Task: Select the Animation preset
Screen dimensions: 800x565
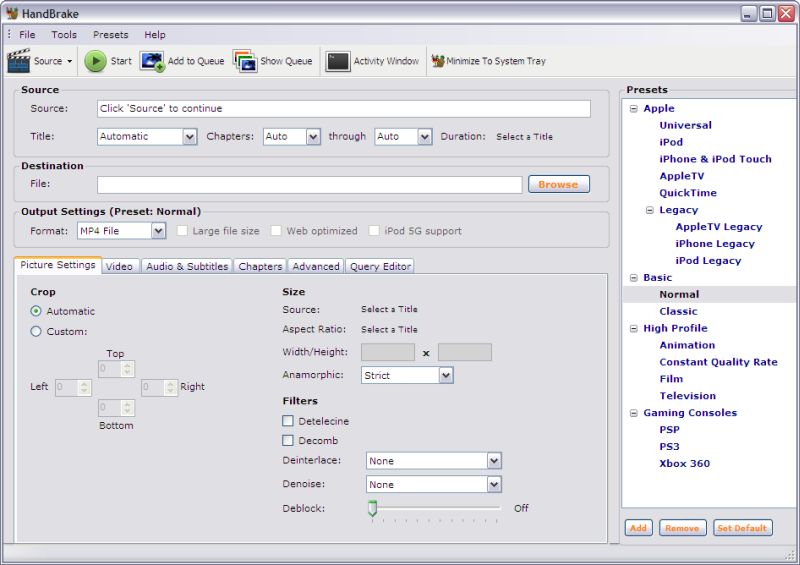Action: point(687,345)
